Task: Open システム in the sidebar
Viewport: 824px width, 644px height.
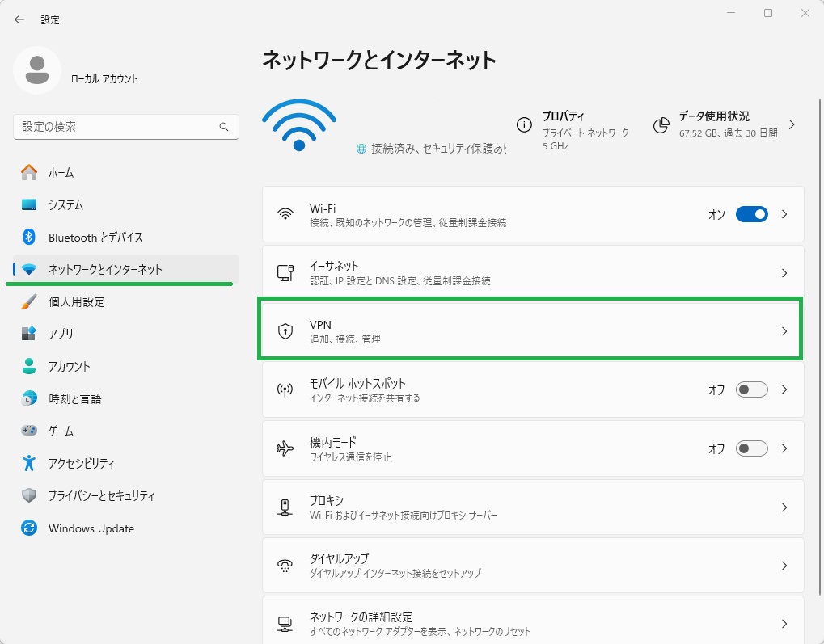Action: [65, 205]
